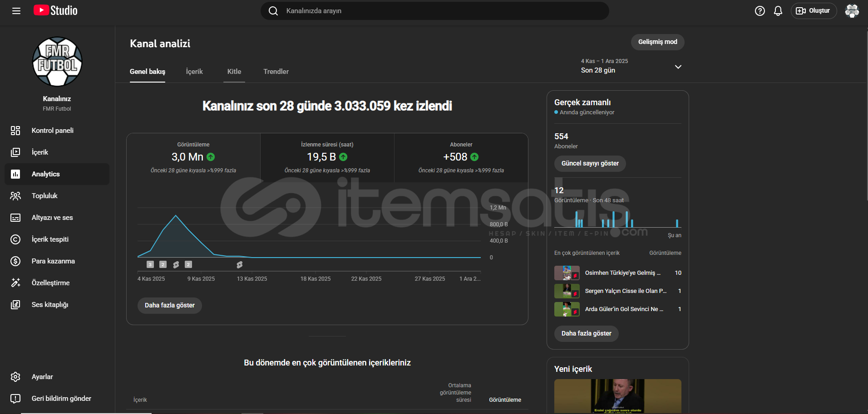
Task: Open the Osimhen Türkiye'ye Gelmiş video thumbnail
Action: pyautogui.click(x=567, y=273)
